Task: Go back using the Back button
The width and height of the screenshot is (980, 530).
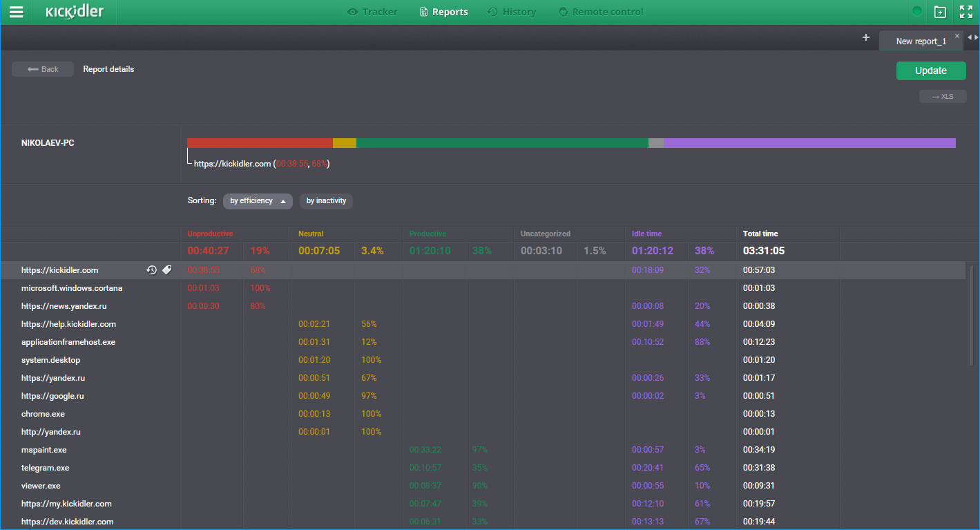Action: tap(43, 69)
